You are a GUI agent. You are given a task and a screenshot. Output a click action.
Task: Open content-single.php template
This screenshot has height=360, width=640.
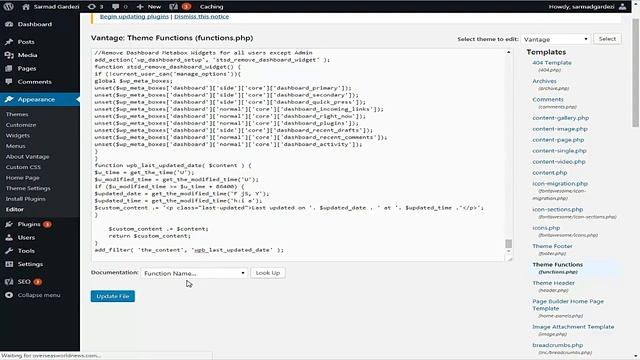pyautogui.click(x=559, y=151)
